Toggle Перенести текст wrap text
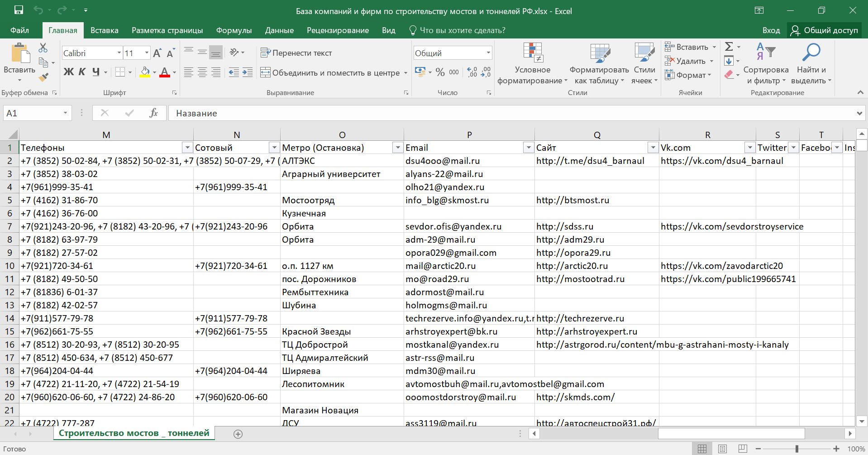The image size is (868, 455). pos(296,53)
